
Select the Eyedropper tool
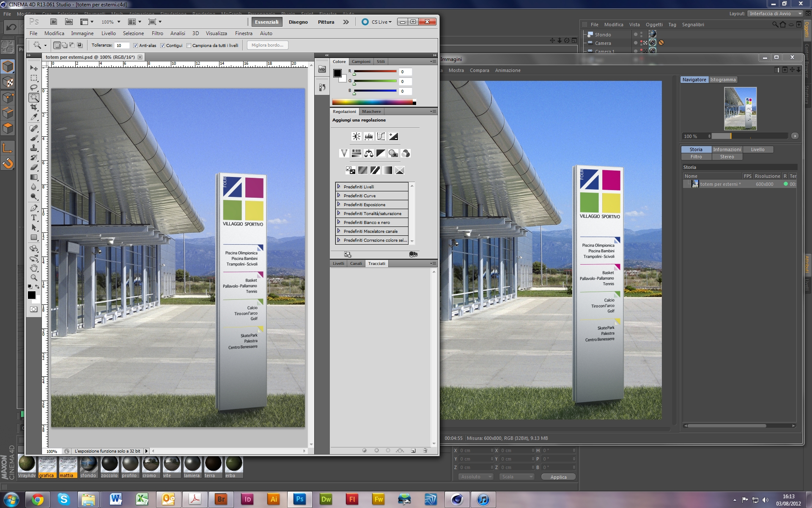[x=34, y=117]
